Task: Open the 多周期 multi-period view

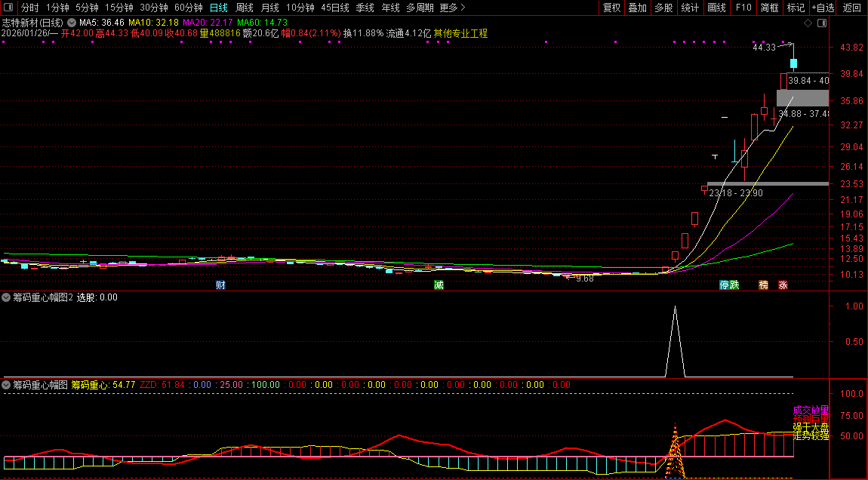Action: [420, 8]
